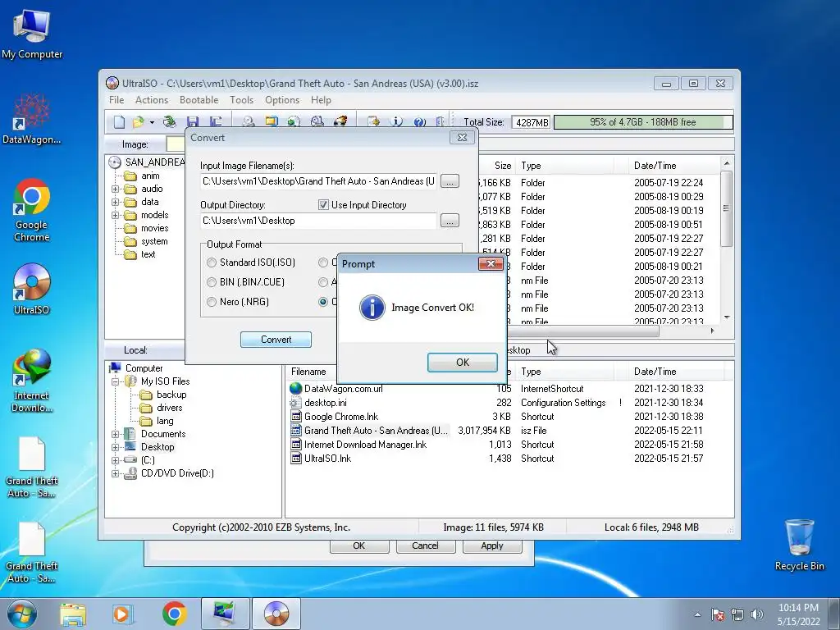Select Standard ISO(.ISO) output format

(212, 262)
